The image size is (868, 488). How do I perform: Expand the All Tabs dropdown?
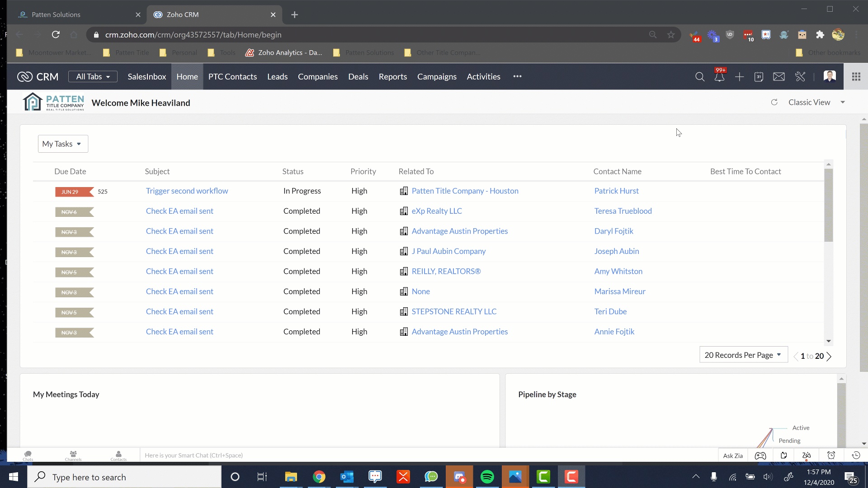click(x=92, y=76)
